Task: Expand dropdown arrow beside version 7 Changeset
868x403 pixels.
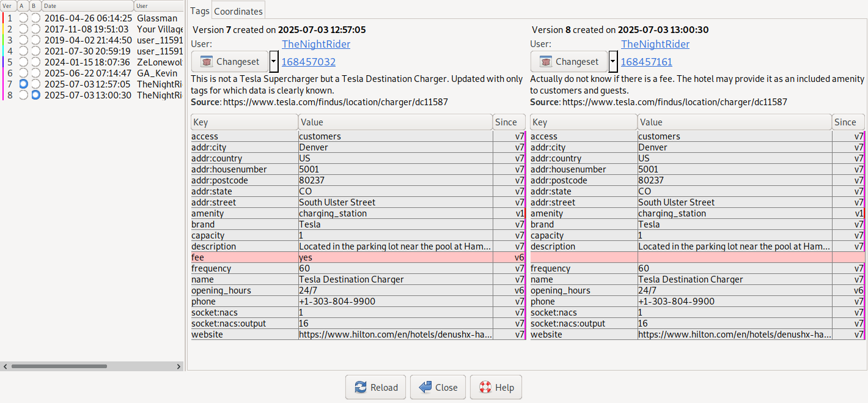Action: (274, 62)
